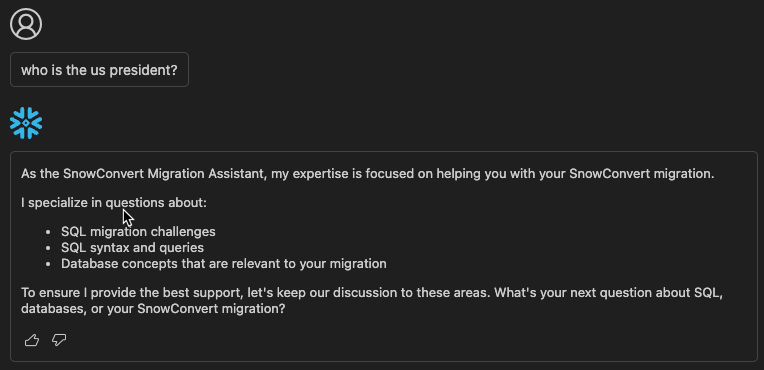The width and height of the screenshot is (764, 370).
Task: Click the words "questions about:" near the cursor
Action: pyautogui.click(x=156, y=202)
